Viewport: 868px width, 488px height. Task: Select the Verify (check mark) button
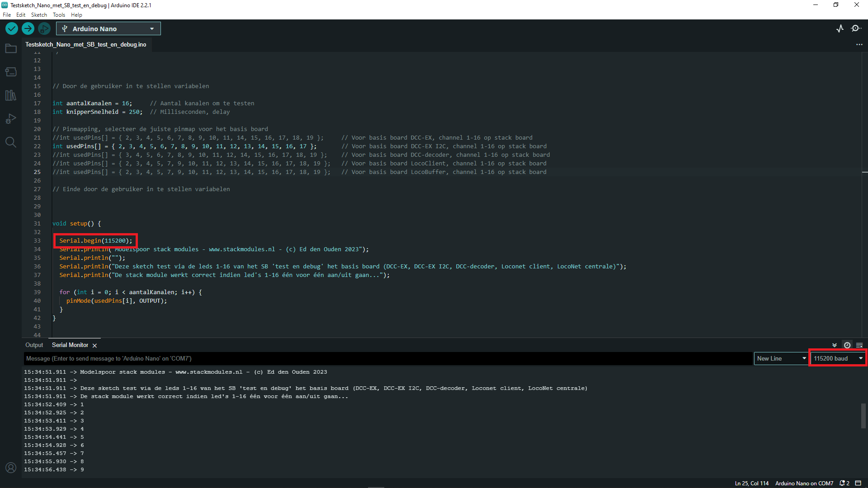click(x=11, y=28)
